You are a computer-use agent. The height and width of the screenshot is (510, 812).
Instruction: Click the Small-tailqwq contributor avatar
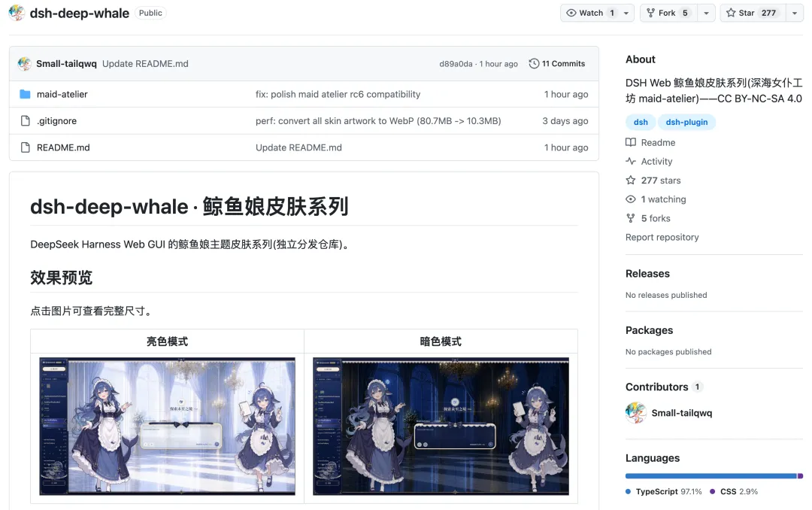[636, 413]
